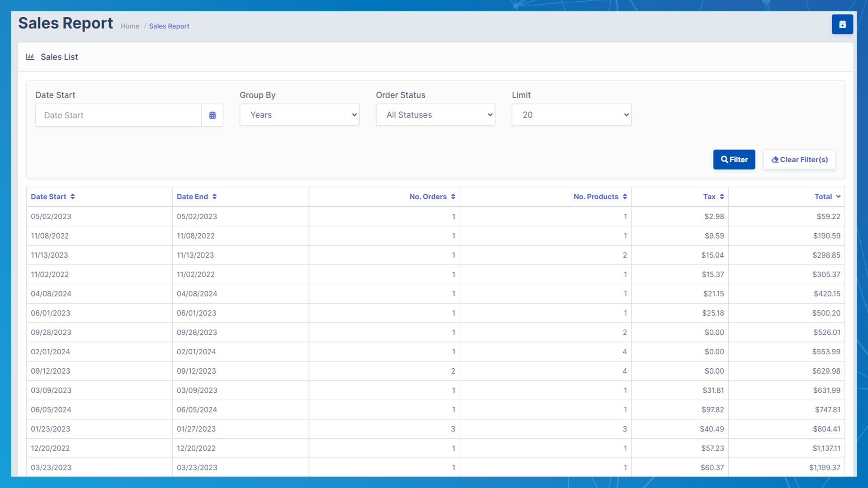
Task: Go to Home breadcrumb link
Action: pos(130,26)
